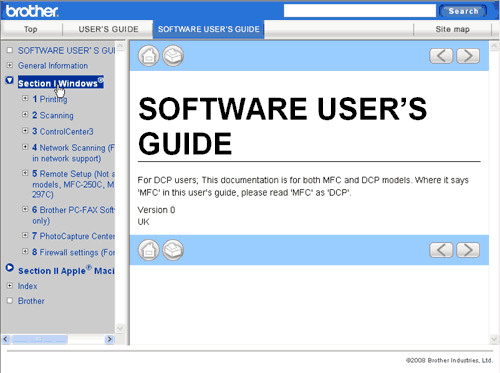Viewport: 500px width, 373px height.
Task: Open 6 Brother PC-FAX Software link
Action: (x=73, y=215)
